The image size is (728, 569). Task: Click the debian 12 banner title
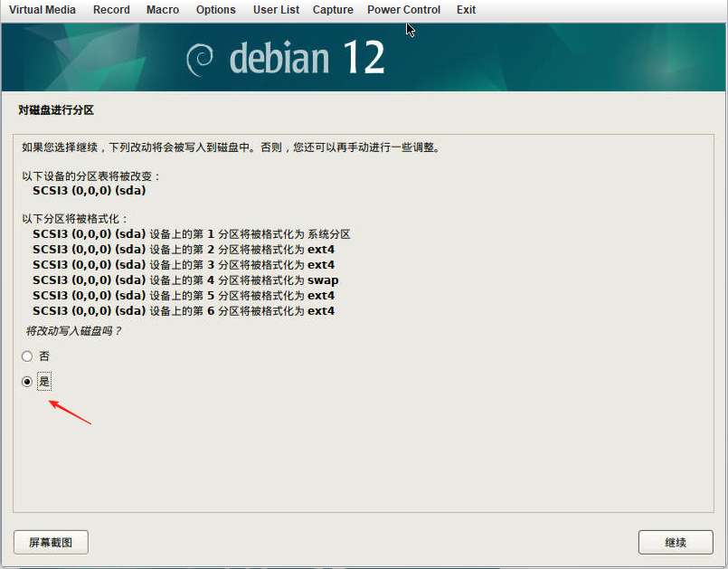click(307, 58)
